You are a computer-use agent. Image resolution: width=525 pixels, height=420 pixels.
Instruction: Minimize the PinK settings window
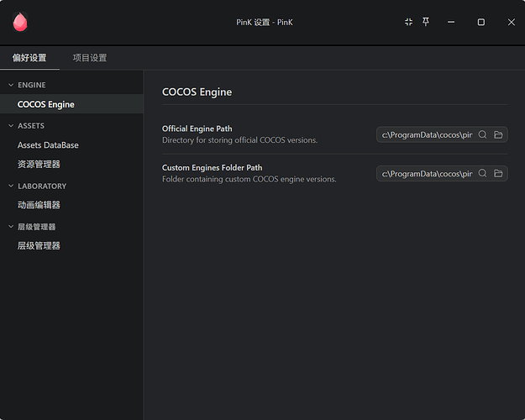[451, 22]
